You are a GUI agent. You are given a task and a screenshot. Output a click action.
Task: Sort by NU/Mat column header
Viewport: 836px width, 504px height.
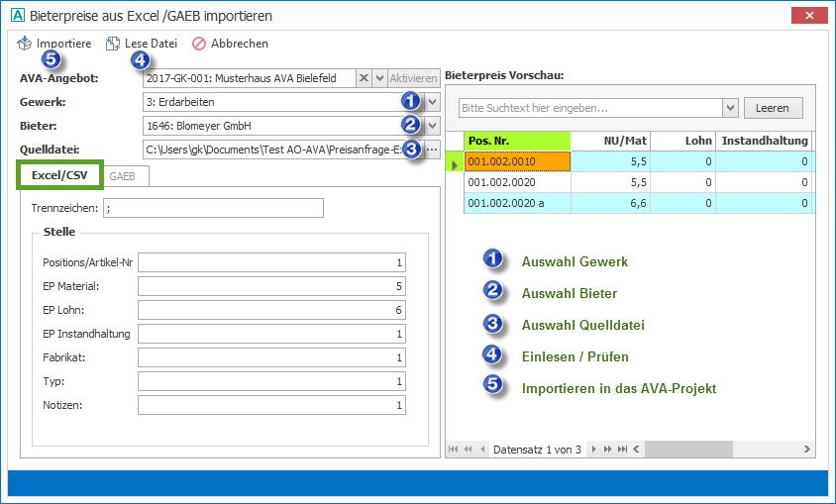610,142
